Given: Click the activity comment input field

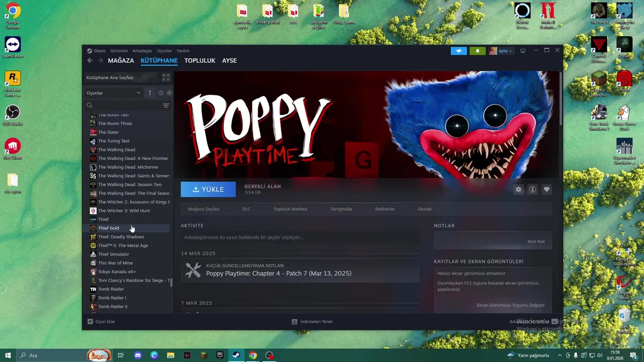Looking at the screenshot, I should [x=300, y=237].
